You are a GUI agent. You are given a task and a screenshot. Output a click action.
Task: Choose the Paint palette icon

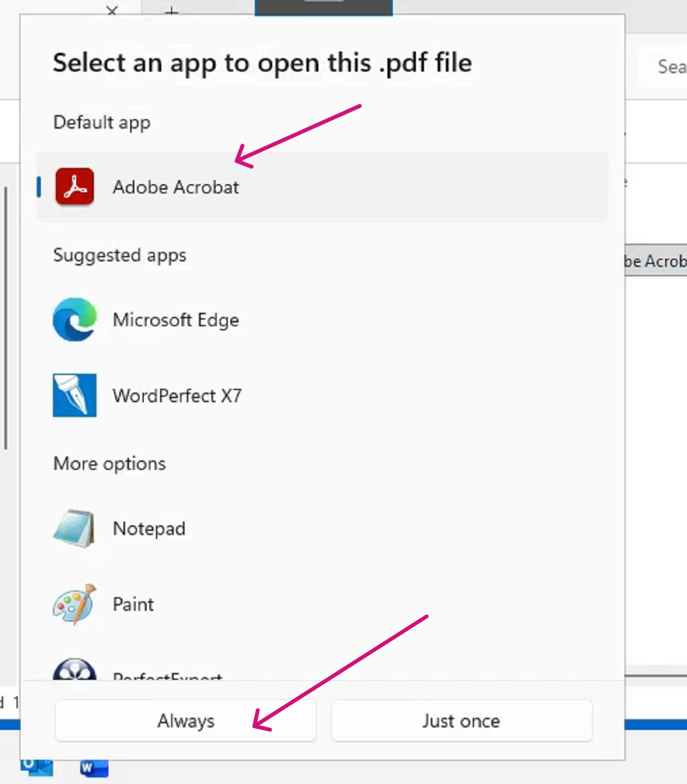point(75,604)
